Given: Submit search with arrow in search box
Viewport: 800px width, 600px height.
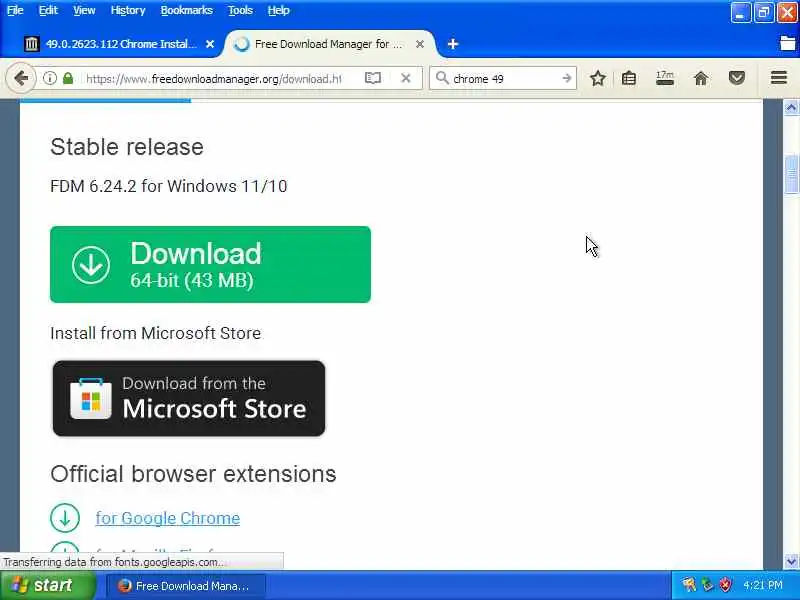Looking at the screenshot, I should pyautogui.click(x=566, y=79).
